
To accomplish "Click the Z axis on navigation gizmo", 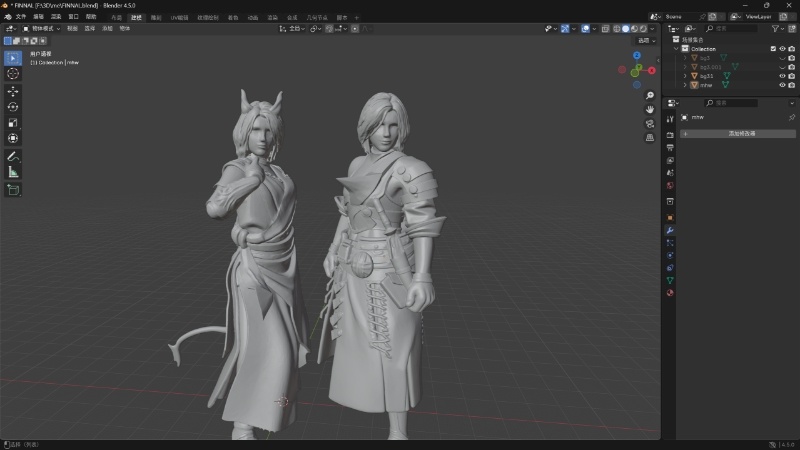I will point(637,55).
